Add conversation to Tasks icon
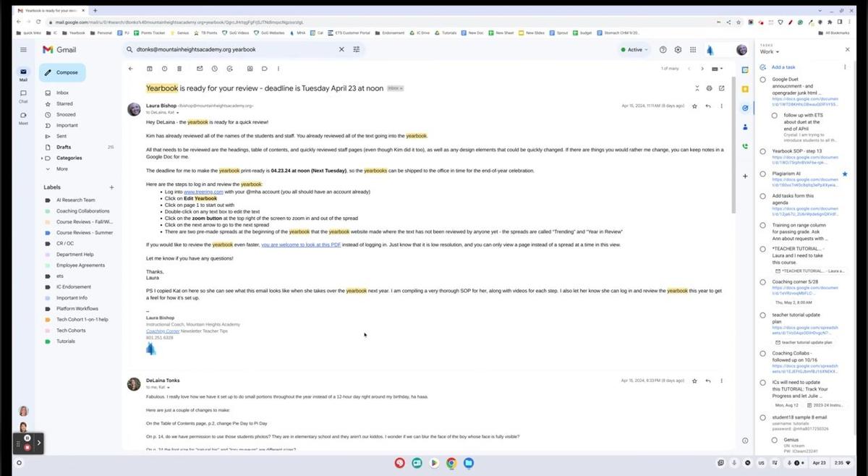868x476 pixels. pyautogui.click(x=229, y=69)
